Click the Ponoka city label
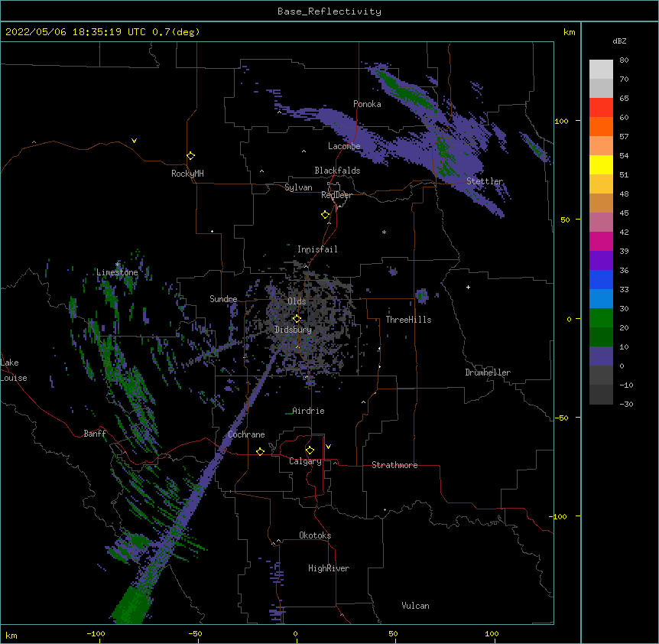Viewport: 659px width, 644px height. [x=367, y=104]
